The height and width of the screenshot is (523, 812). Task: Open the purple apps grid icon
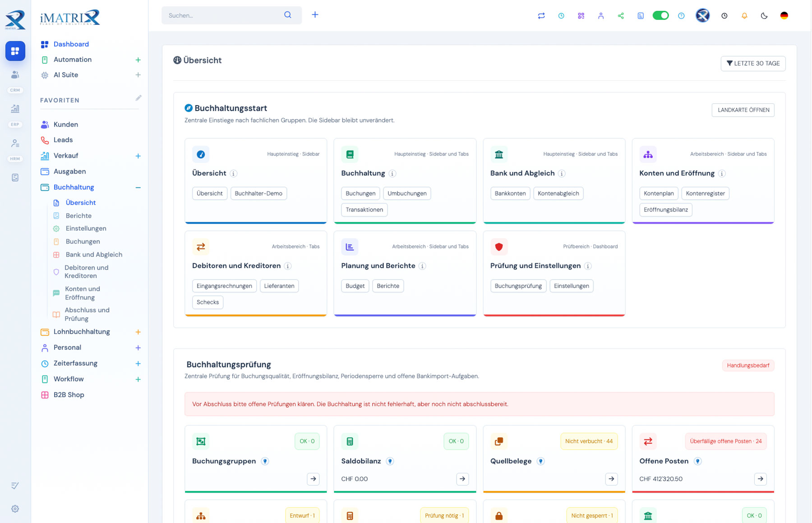tap(581, 16)
